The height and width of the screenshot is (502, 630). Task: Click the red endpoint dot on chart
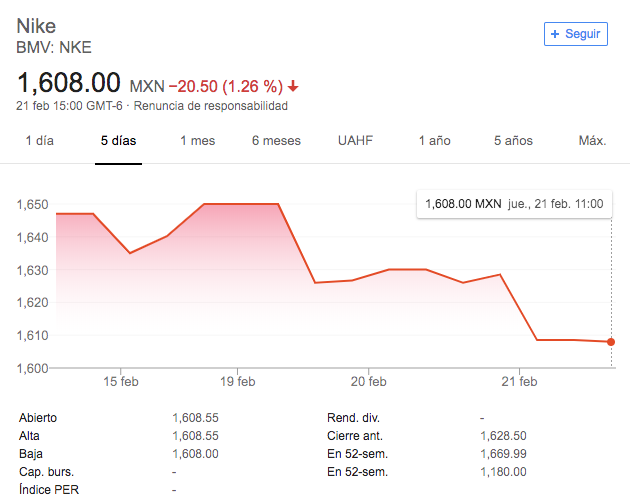pos(611,342)
